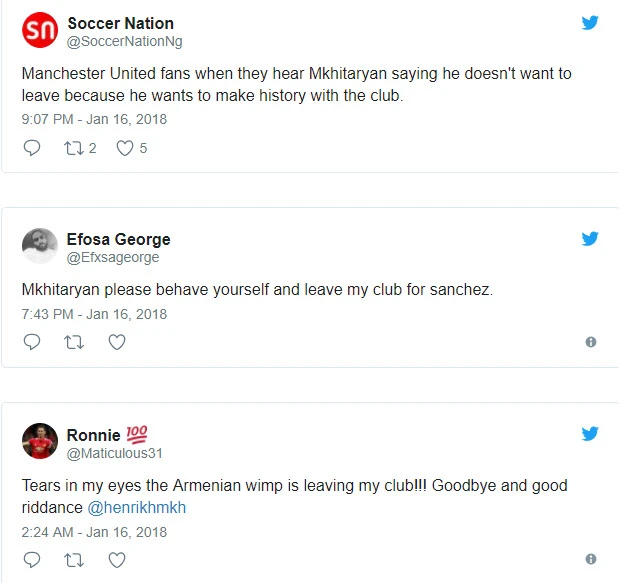Open Efosa George's display name
This screenshot has height=583, width=619.
click(118, 239)
